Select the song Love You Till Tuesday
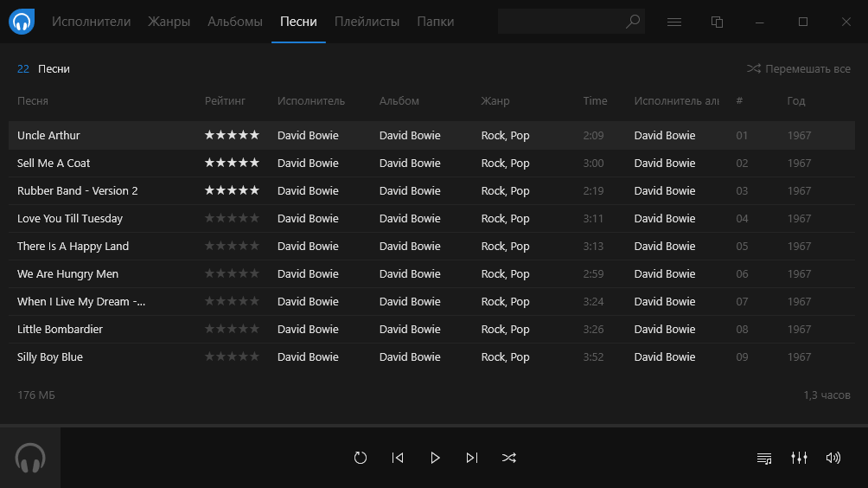Screen dimensions: 868x488 pyautogui.click(x=70, y=218)
